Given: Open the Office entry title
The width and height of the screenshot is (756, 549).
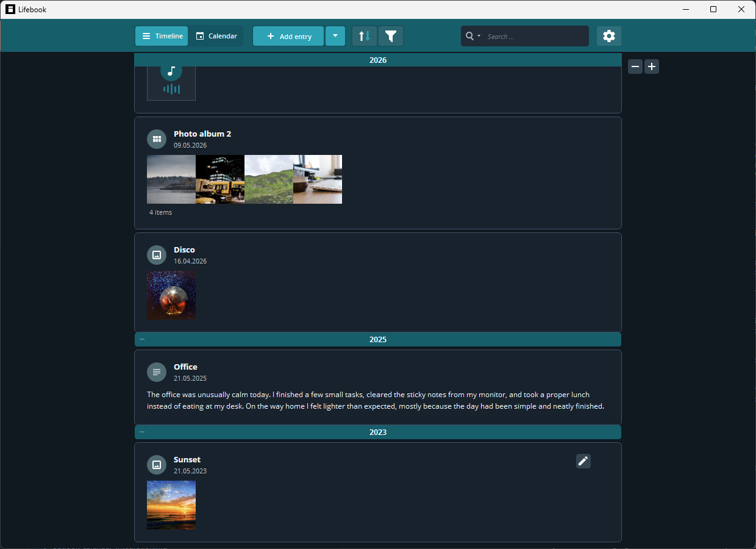Looking at the screenshot, I should click(185, 367).
